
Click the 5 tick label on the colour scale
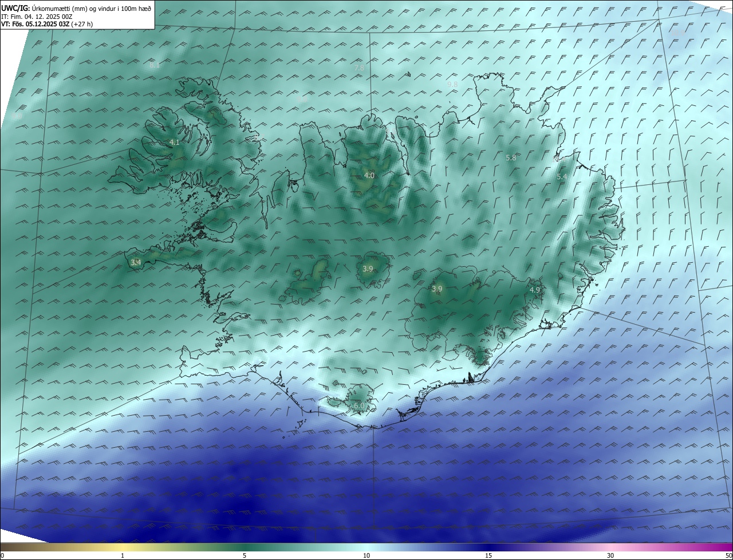click(245, 555)
